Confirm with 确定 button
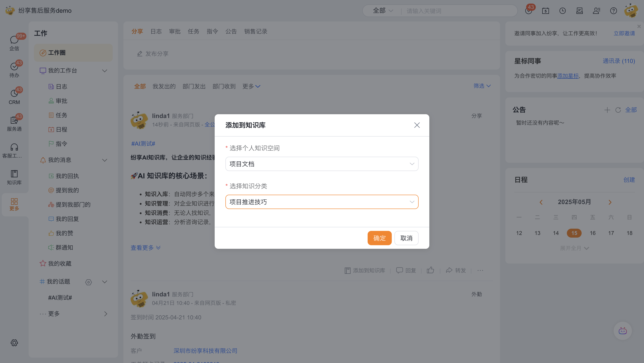This screenshot has height=363, width=644. pyautogui.click(x=379, y=238)
